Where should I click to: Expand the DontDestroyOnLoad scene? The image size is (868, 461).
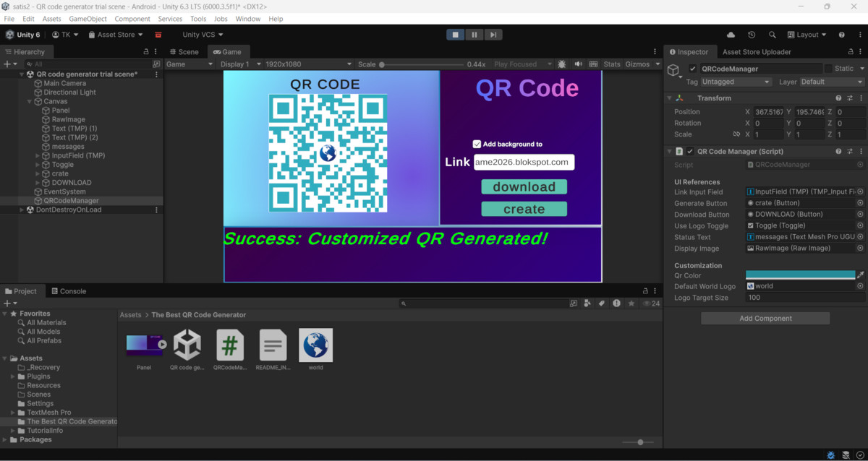click(x=22, y=210)
